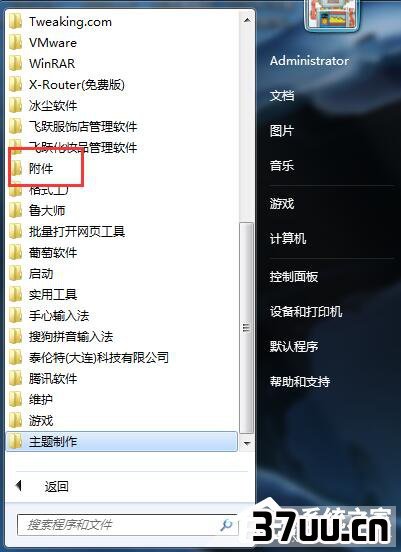Open 鲁大师 folder icon
Screen dimensions: 401x552
click(15, 211)
